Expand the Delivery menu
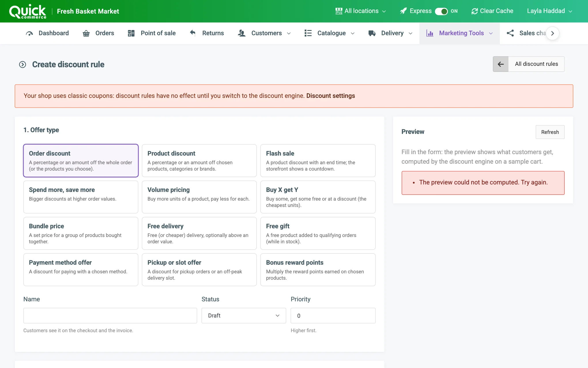 [390, 33]
